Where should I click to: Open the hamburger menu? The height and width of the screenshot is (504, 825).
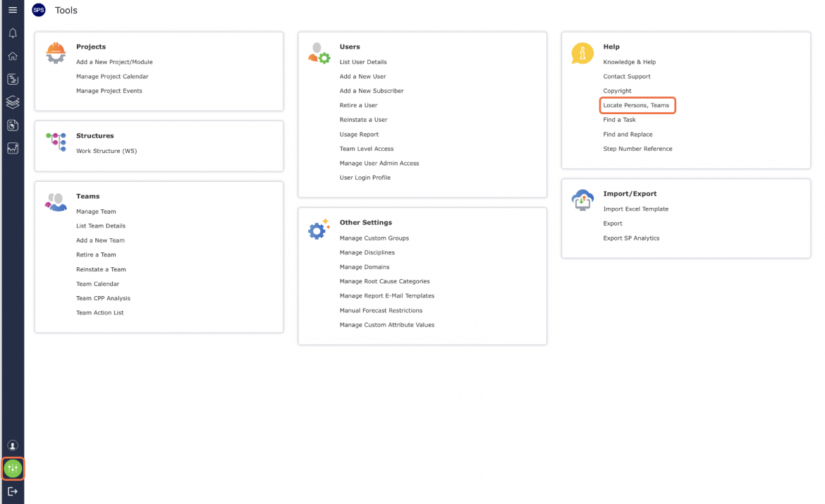(x=13, y=10)
